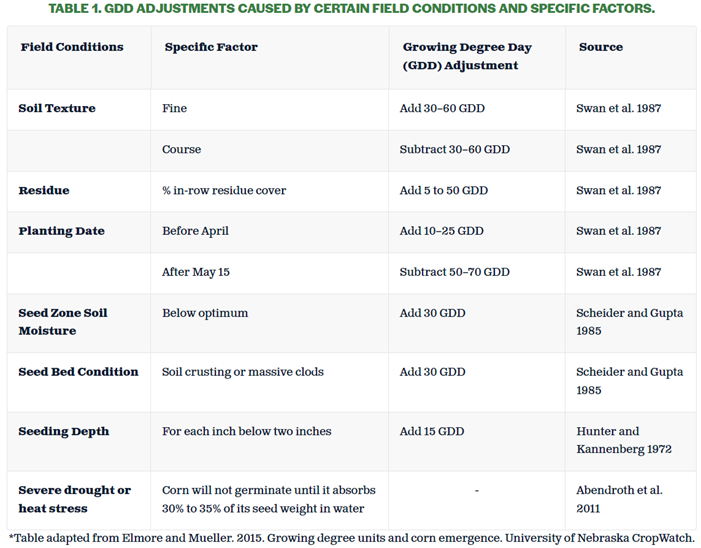This screenshot has height=548, width=701.
Task: Click the Specific Factor column header
Action: [211, 47]
